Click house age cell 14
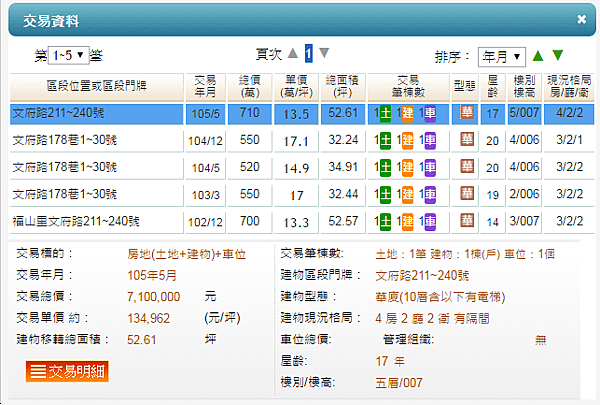Screen dimensions: 600x405 pyautogui.click(x=492, y=222)
